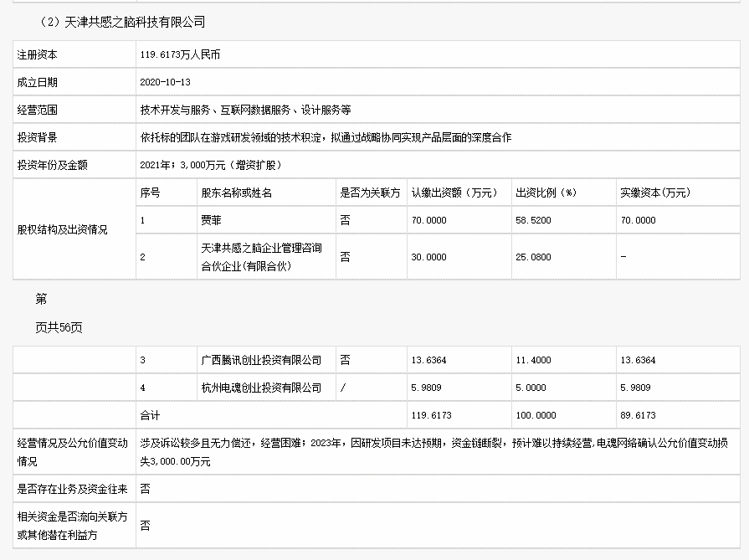The image size is (749, 560).
Task: Select the 实缴资本(万元) column header
Action: [655, 193]
